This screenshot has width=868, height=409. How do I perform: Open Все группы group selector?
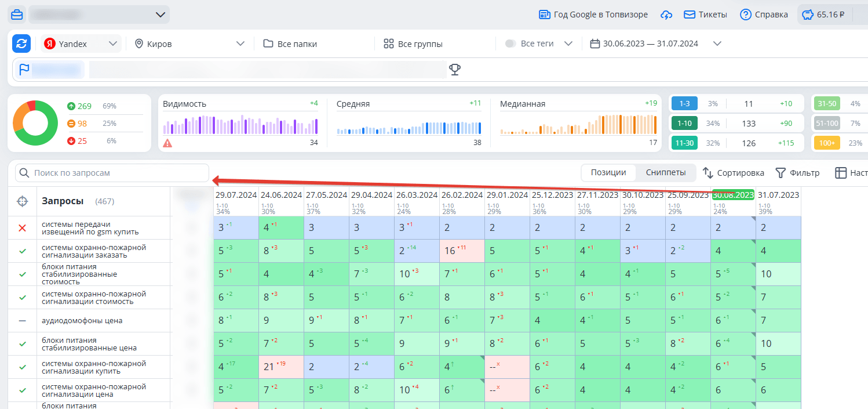coord(413,44)
